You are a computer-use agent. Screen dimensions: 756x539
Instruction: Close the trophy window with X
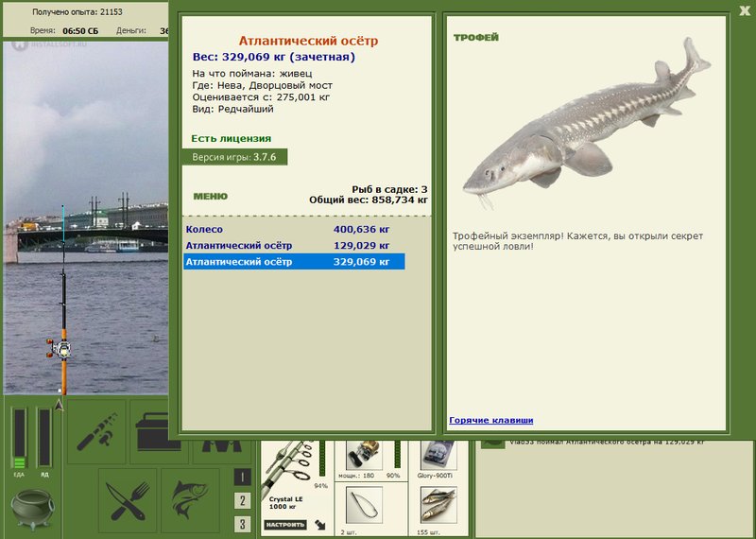click(745, 10)
